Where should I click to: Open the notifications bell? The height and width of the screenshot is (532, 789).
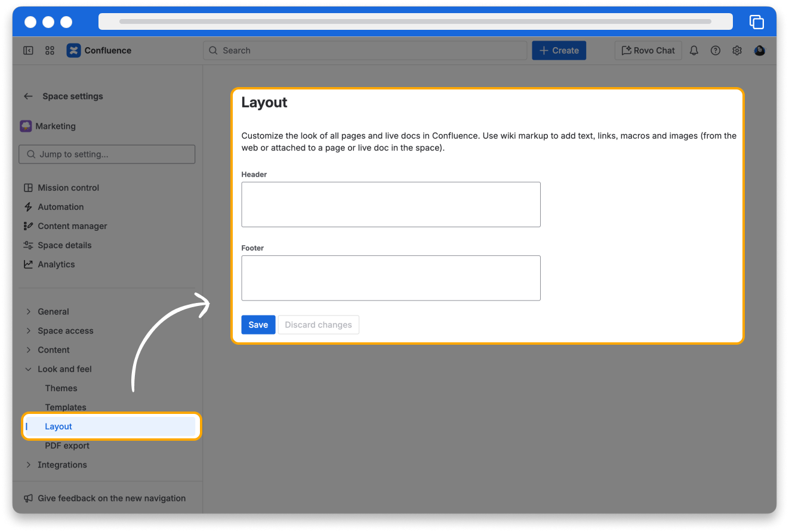(x=694, y=51)
